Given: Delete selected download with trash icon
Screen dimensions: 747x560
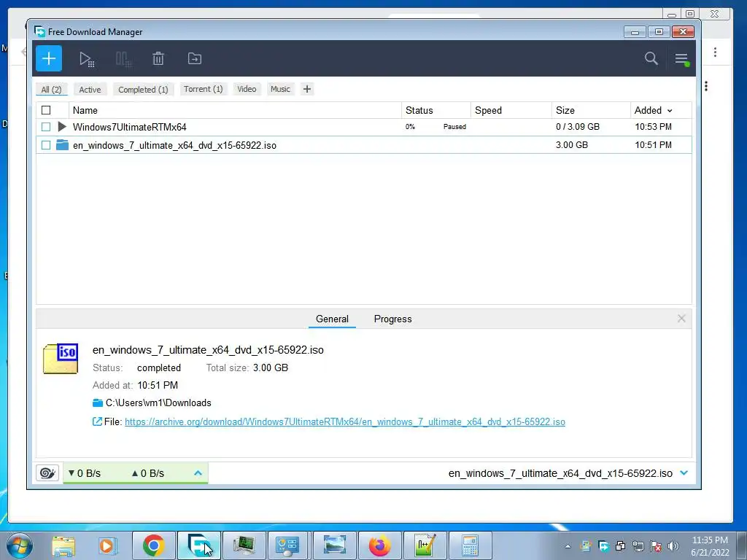Looking at the screenshot, I should (158, 58).
